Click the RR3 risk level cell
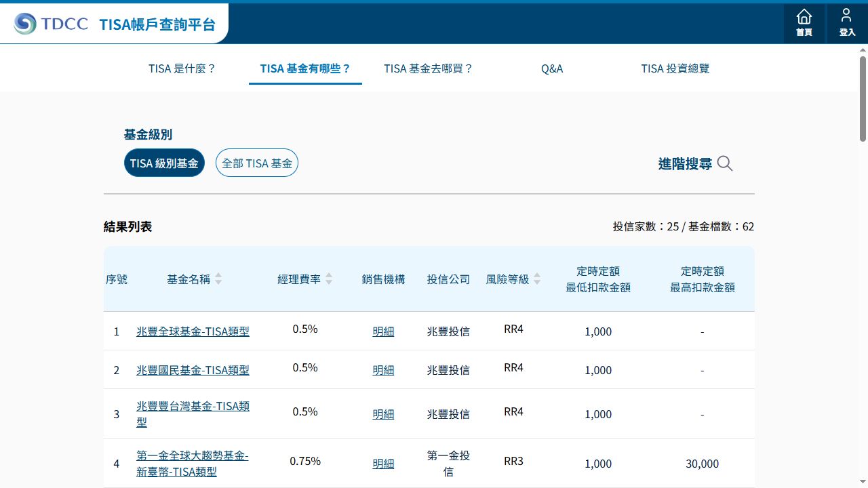The width and height of the screenshot is (868, 488). coord(514,461)
